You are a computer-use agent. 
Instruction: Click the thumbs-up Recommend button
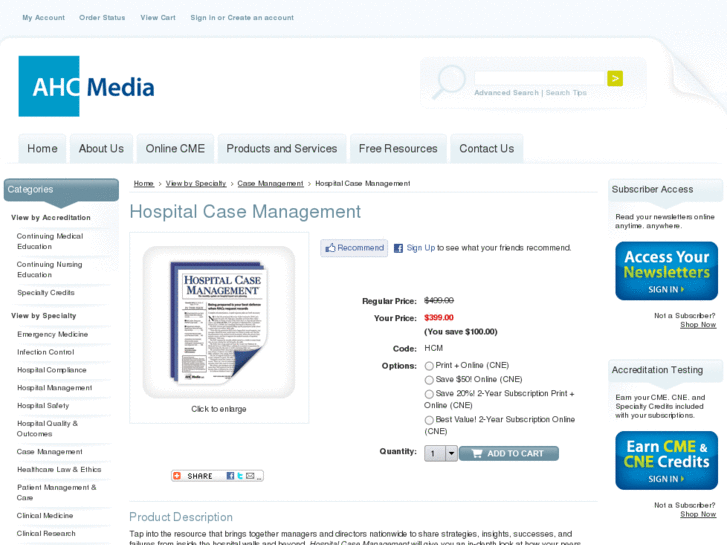[354, 248]
